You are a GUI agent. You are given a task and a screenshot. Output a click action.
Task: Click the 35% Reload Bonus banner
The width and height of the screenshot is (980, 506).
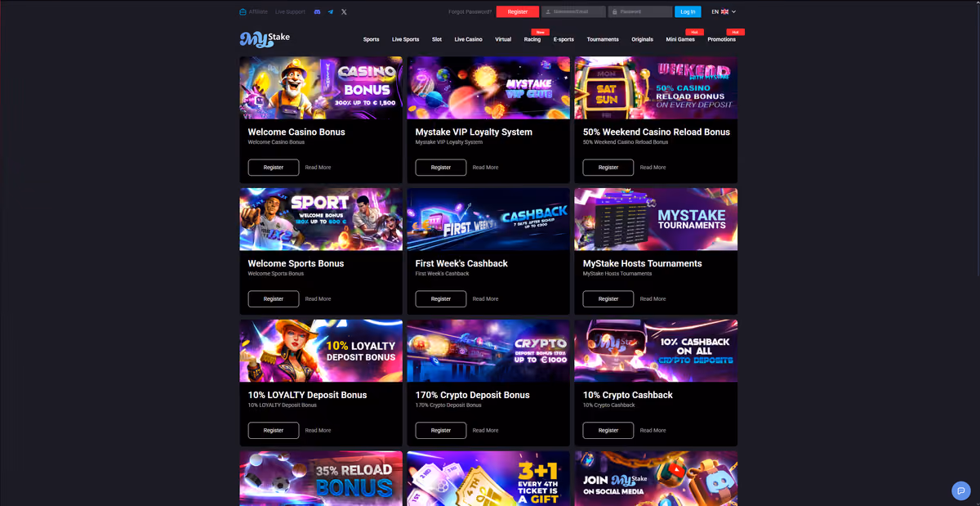[x=321, y=478]
